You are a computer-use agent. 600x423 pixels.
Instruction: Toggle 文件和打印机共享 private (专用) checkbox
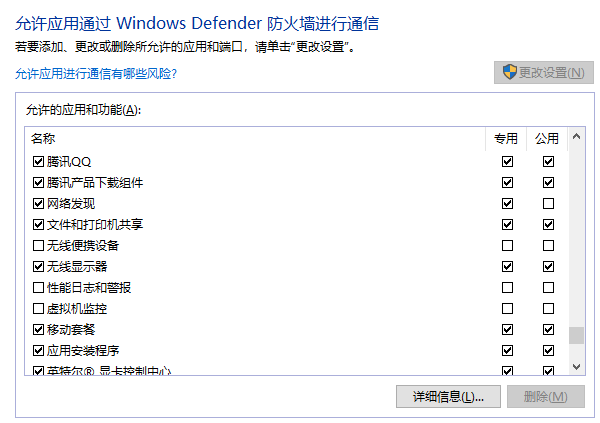508,225
